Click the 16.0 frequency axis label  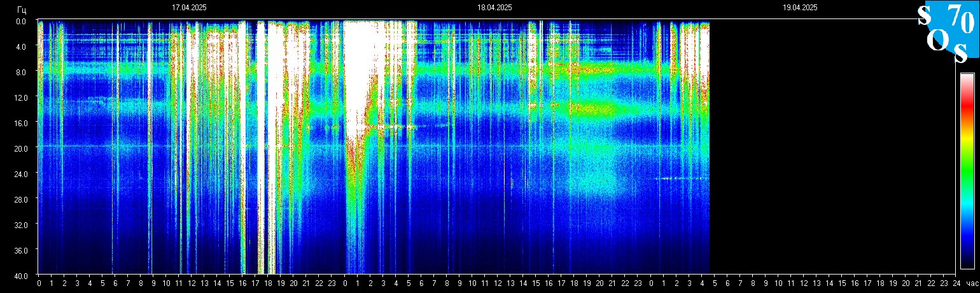coord(20,123)
